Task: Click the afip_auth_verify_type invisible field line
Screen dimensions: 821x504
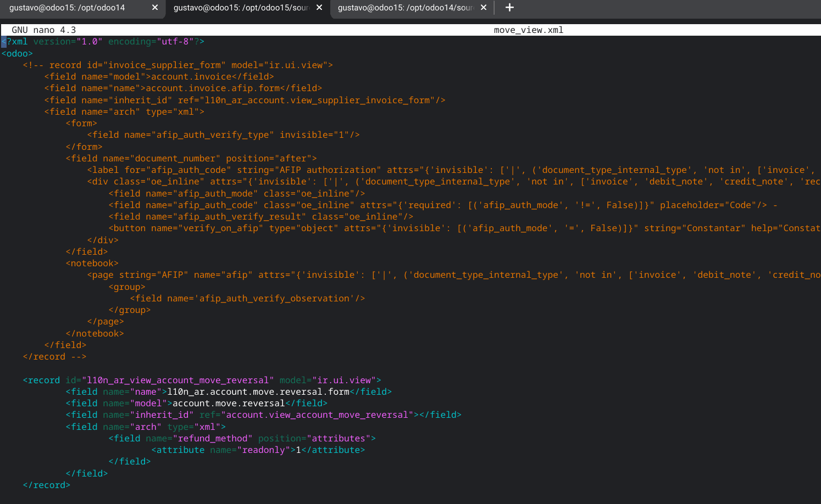Action: [x=223, y=135]
